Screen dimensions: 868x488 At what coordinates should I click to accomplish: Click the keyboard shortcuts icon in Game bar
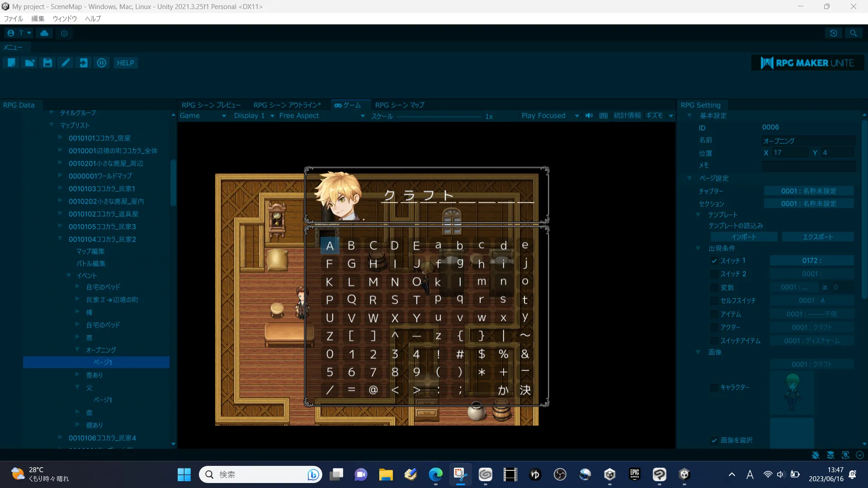click(604, 116)
